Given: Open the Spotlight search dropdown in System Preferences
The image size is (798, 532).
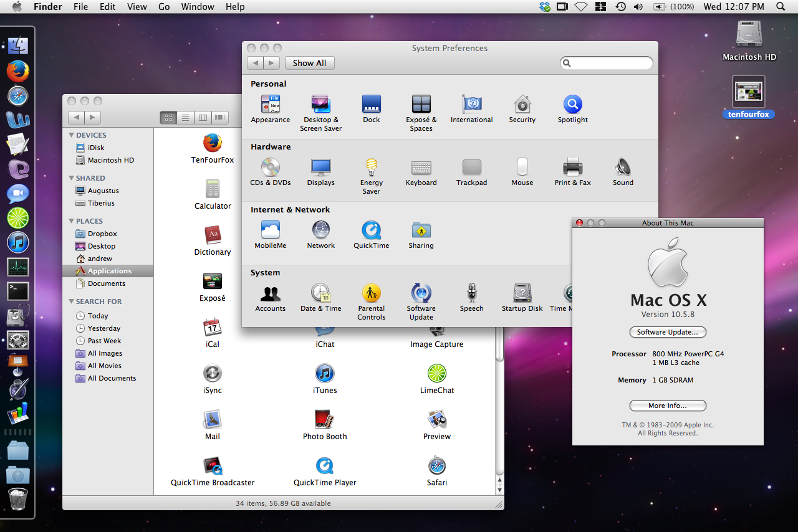Looking at the screenshot, I should pyautogui.click(x=567, y=63).
